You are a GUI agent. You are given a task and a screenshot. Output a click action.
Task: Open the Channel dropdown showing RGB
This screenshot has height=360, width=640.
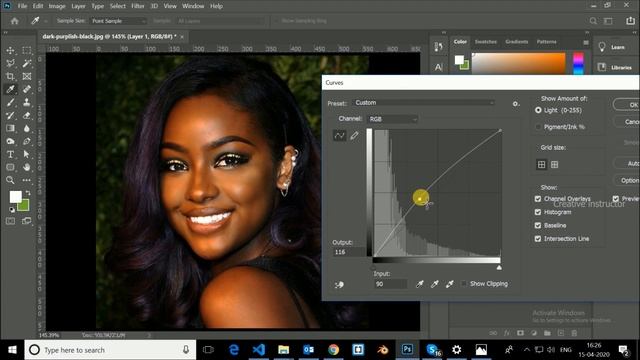(x=392, y=119)
